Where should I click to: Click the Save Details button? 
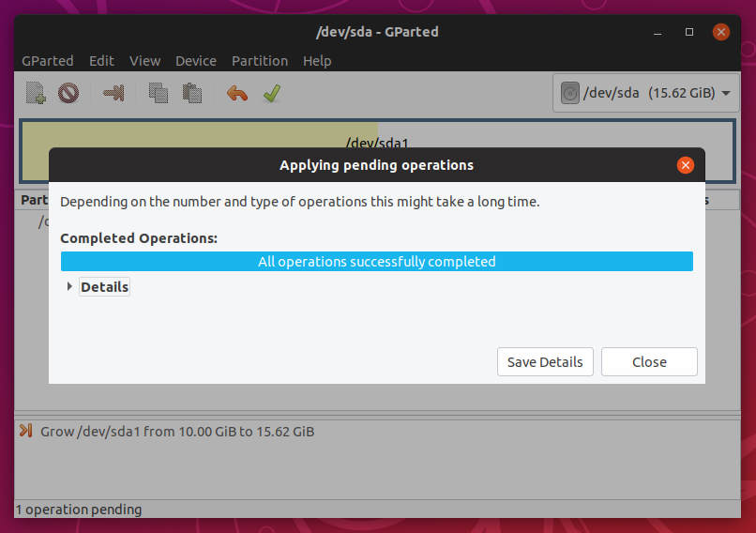click(545, 362)
